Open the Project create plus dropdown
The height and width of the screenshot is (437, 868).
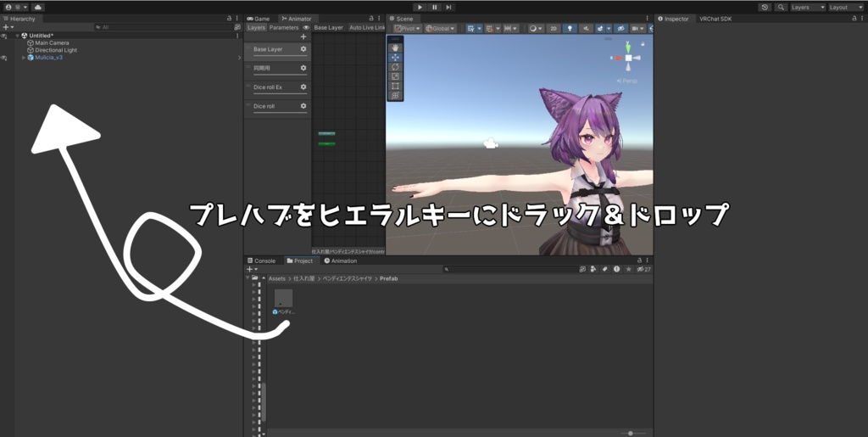(252, 269)
